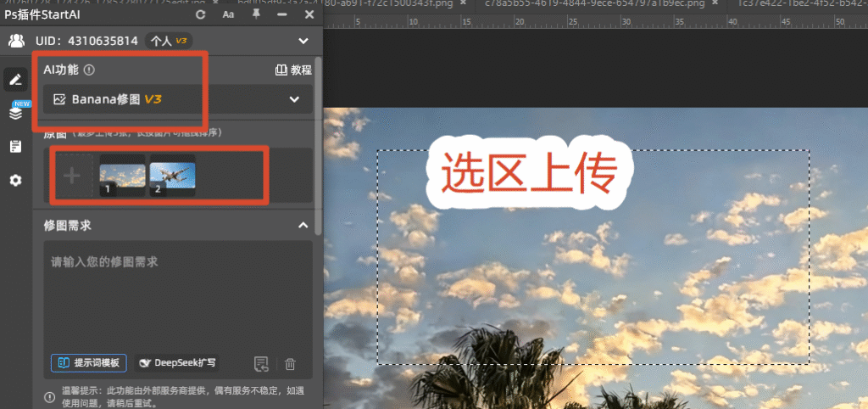Expand the UID account chevron
The width and height of the screenshot is (868, 409).
point(303,41)
